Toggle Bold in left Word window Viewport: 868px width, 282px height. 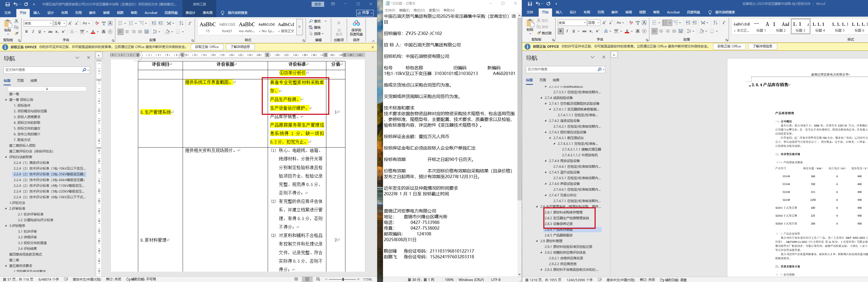pyautogui.click(x=26, y=32)
